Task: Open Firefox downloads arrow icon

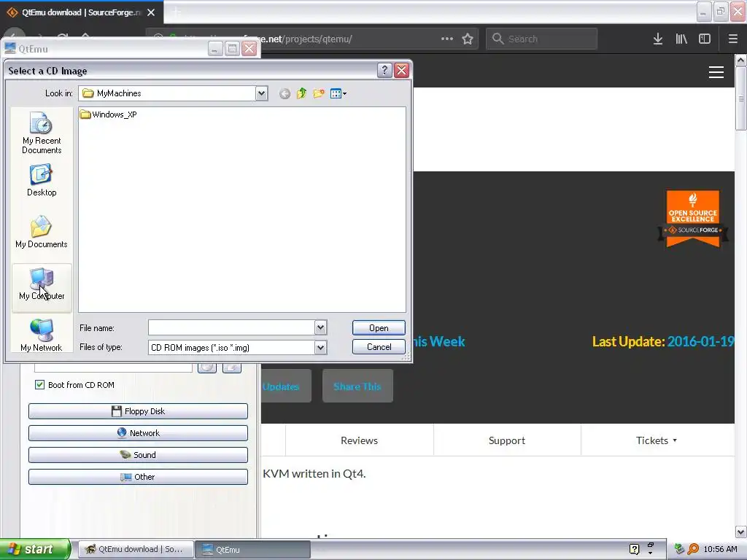Action: tap(658, 39)
